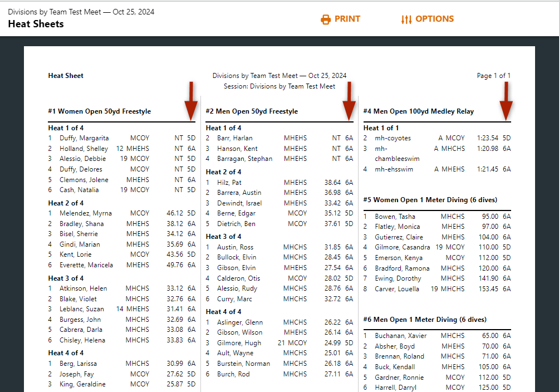
Task: Click swimmer name 'Cash, Natalia'
Action: (x=79, y=190)
